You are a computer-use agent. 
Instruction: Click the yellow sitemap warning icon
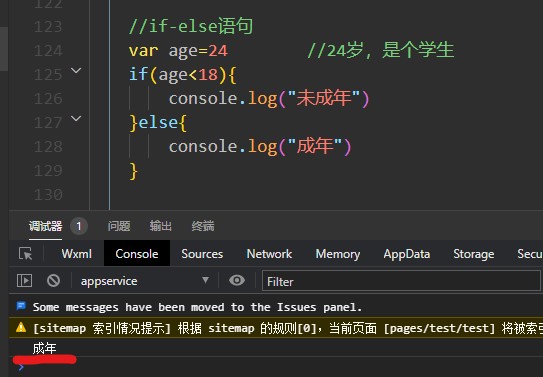21,327
